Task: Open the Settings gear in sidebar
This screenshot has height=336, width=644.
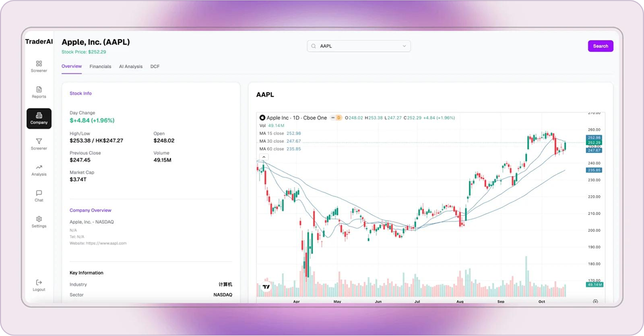Action: [x=39, y=219]
